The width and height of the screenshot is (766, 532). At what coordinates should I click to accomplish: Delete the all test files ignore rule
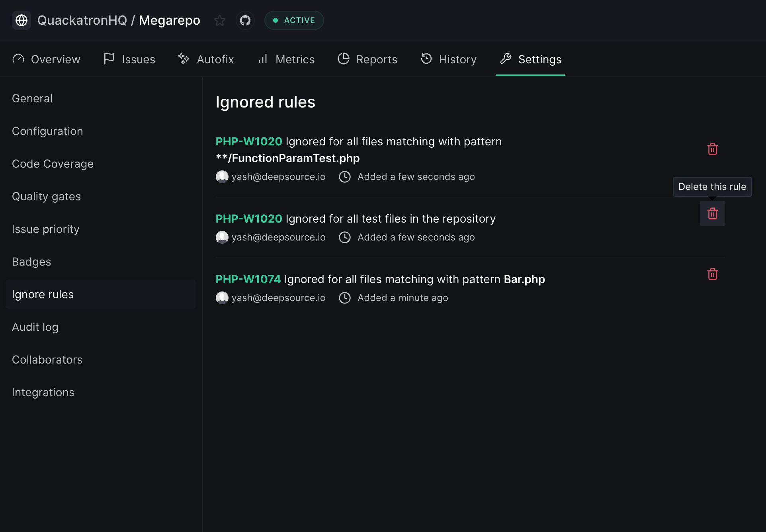(712, 213)
